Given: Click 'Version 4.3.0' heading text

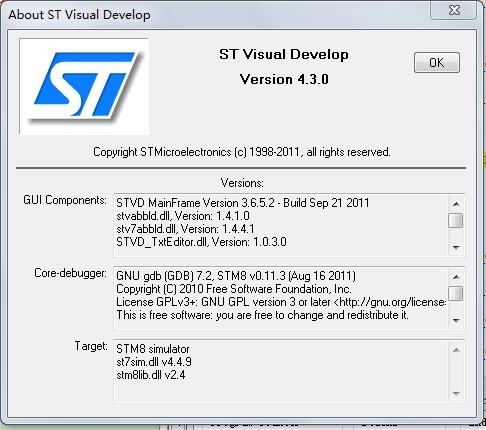Looking at the screenshot, I should (x=284, y=79).
